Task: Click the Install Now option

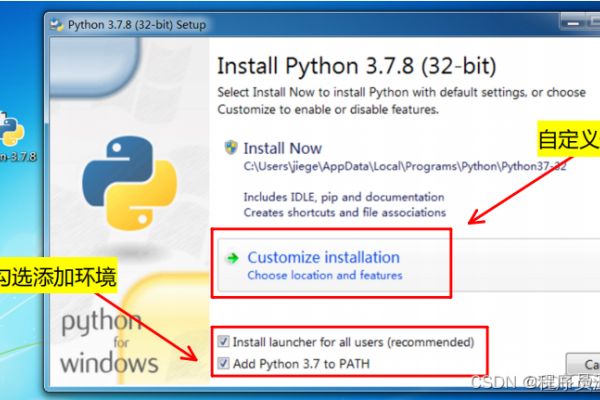Action: pos(283,149)
